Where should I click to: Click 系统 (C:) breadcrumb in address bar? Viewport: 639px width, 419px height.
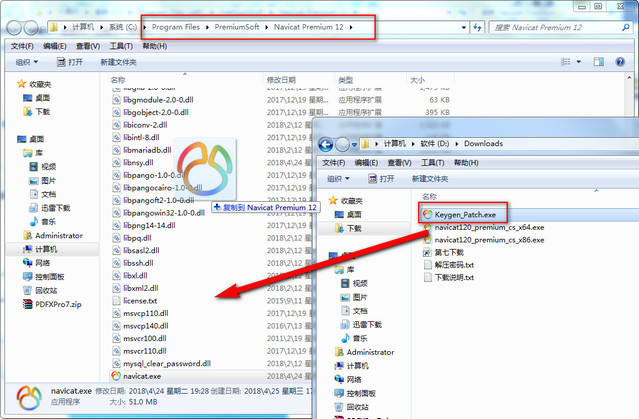pyautogui.click(x=123, y=27)
